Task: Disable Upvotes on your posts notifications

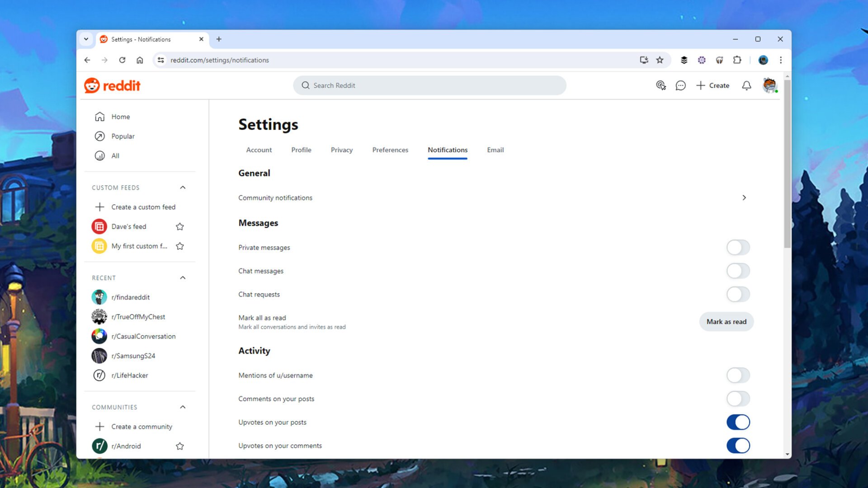Action: [x=738, y=422]
